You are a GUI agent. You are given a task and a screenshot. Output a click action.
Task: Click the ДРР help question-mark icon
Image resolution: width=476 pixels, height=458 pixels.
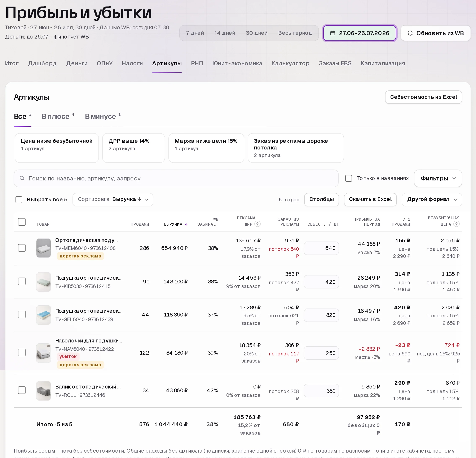[257, 224]
